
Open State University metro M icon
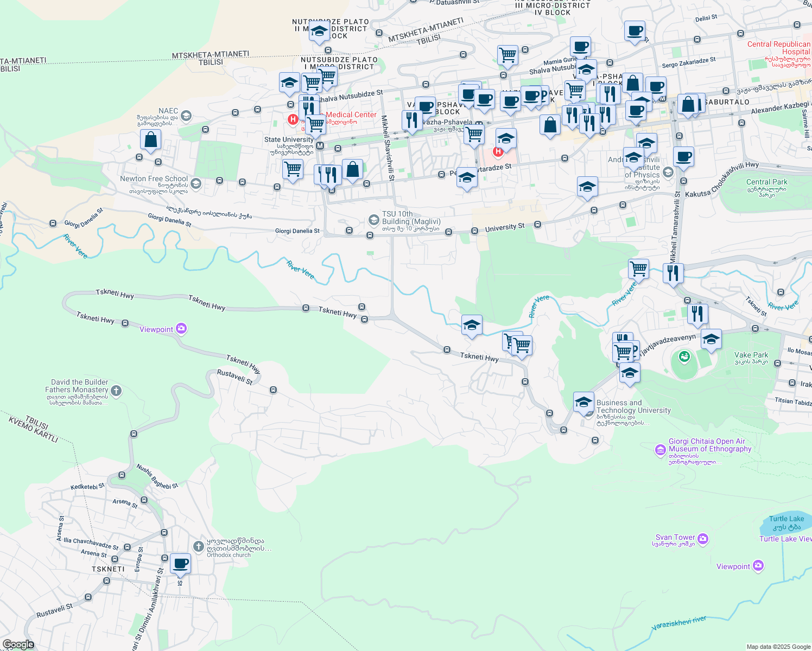click(320, 145)
